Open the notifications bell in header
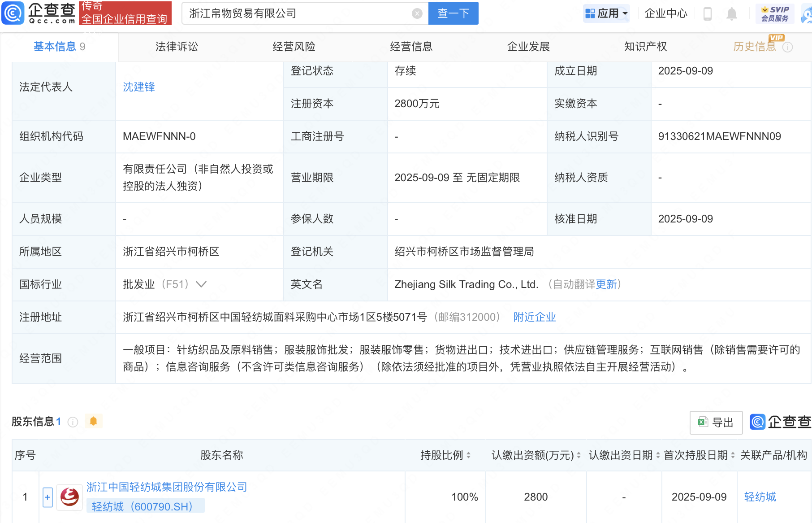This screenshot has height=523, width=812. click(731, 14)
